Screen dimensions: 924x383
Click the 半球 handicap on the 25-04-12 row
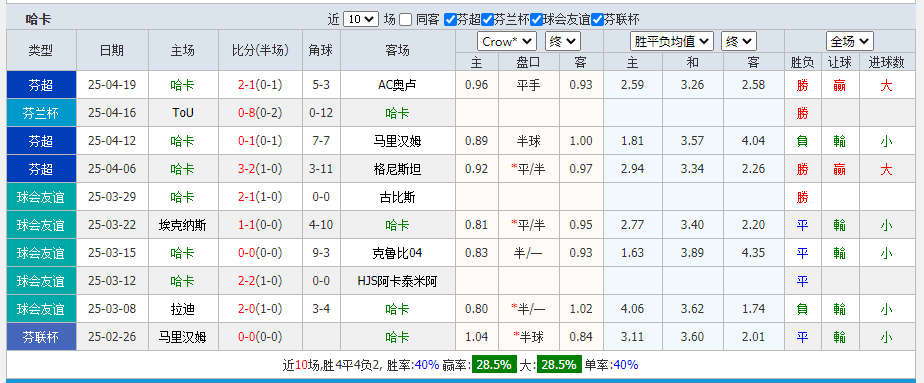pos(529,141)
